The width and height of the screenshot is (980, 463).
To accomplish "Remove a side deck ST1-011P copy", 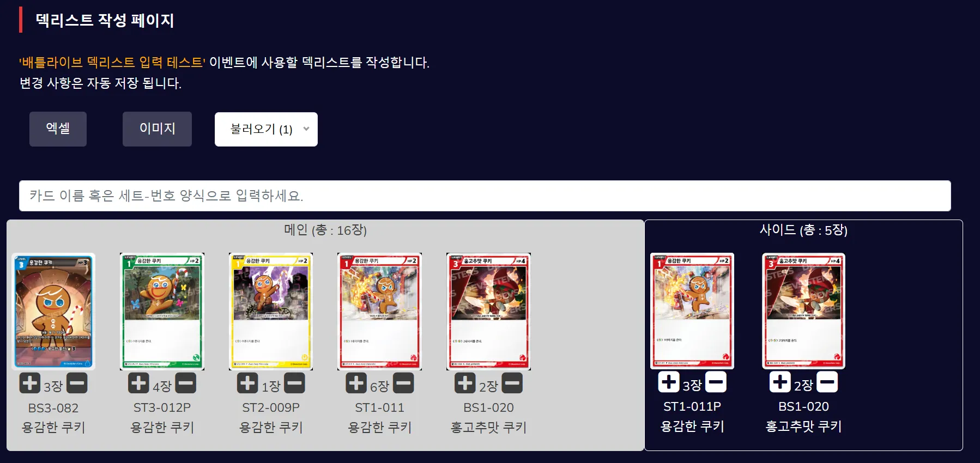I will 716,382.
